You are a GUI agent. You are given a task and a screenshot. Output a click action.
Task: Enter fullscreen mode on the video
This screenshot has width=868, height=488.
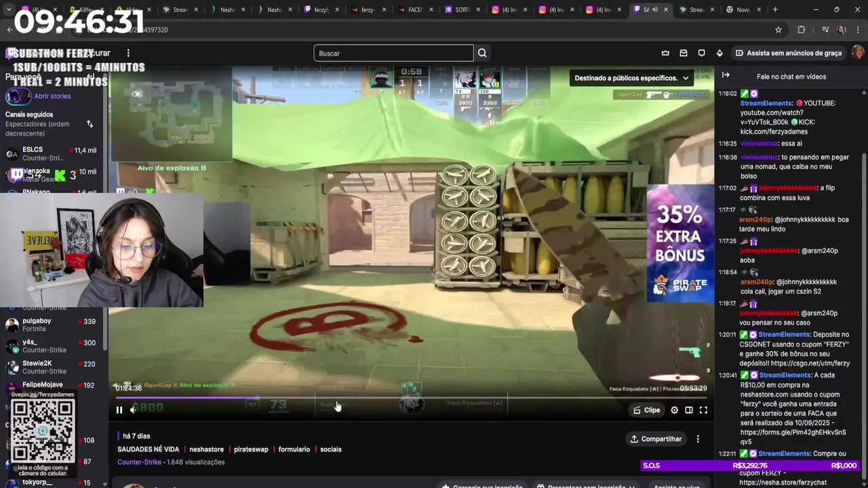(703, 410)
